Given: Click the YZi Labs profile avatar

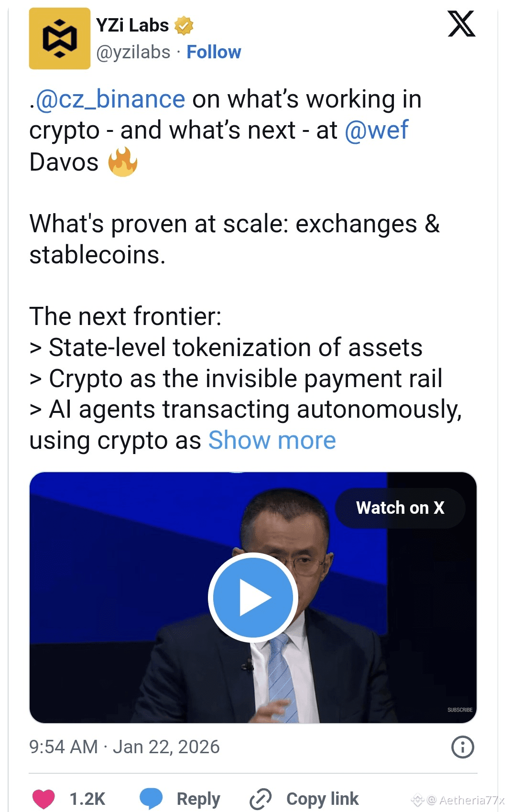Looking at the screenshot, I should (x=59, y=39).
